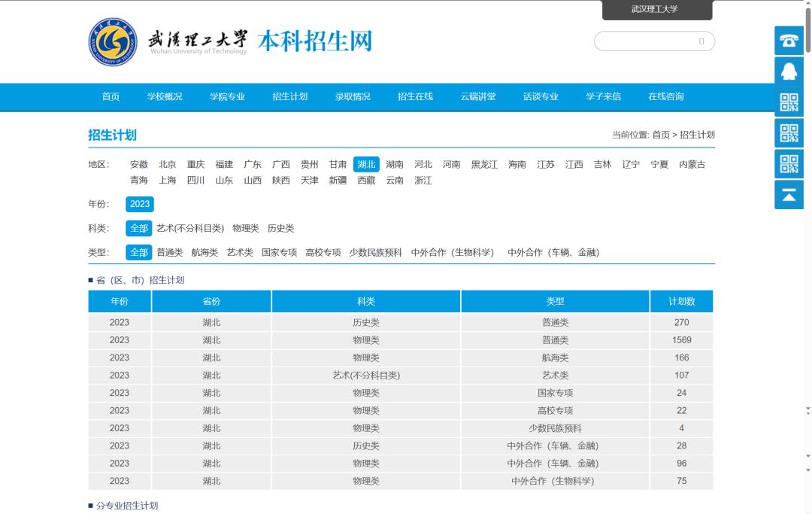The width and height of the screenshot is (812, 514).
Task: Click the telephone contact icon in sidebar
Action: [789, 41]
